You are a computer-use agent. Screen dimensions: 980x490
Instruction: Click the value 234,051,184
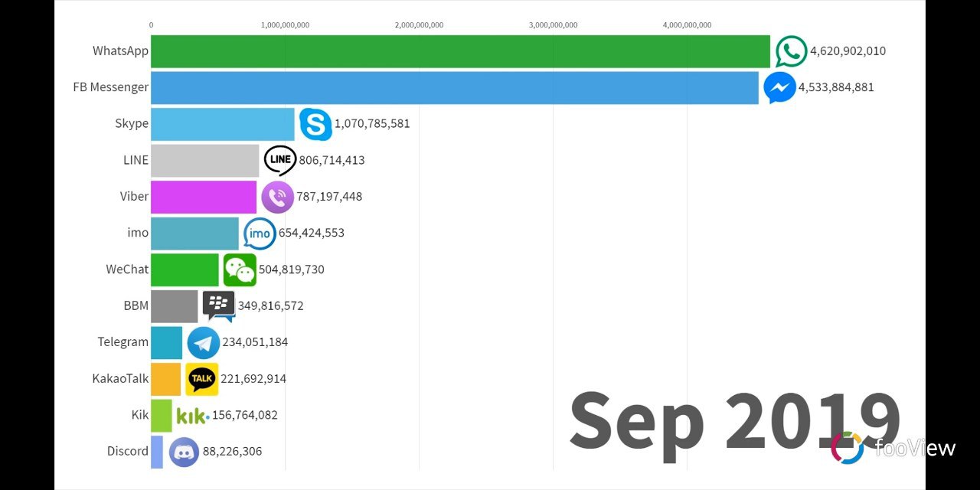(x=255, y=343)
